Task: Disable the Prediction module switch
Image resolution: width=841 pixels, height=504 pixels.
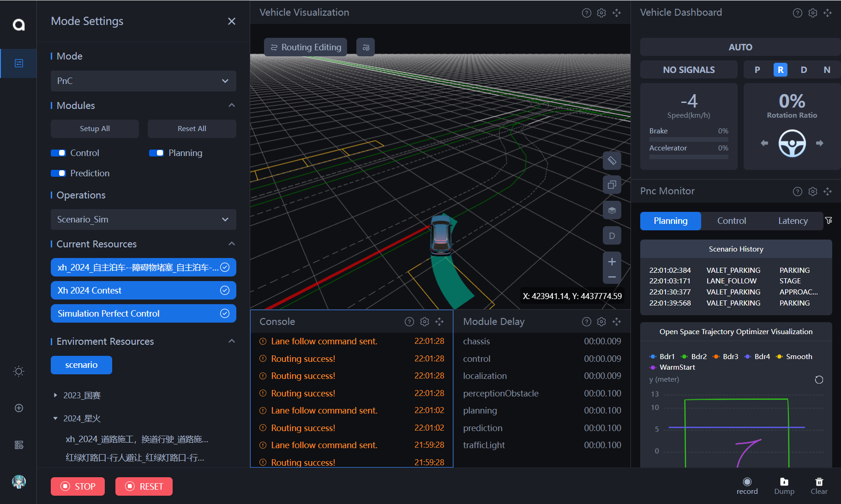Action: click(59, 174)
